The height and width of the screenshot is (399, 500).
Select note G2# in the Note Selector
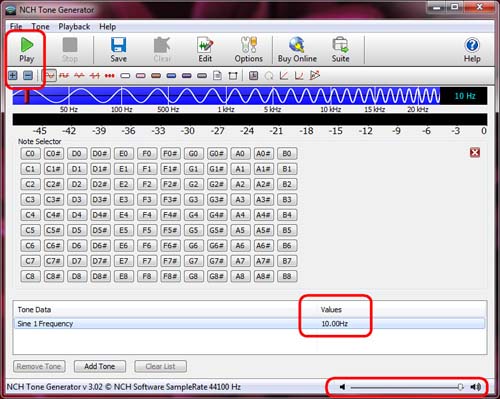(x=217, y=184)
